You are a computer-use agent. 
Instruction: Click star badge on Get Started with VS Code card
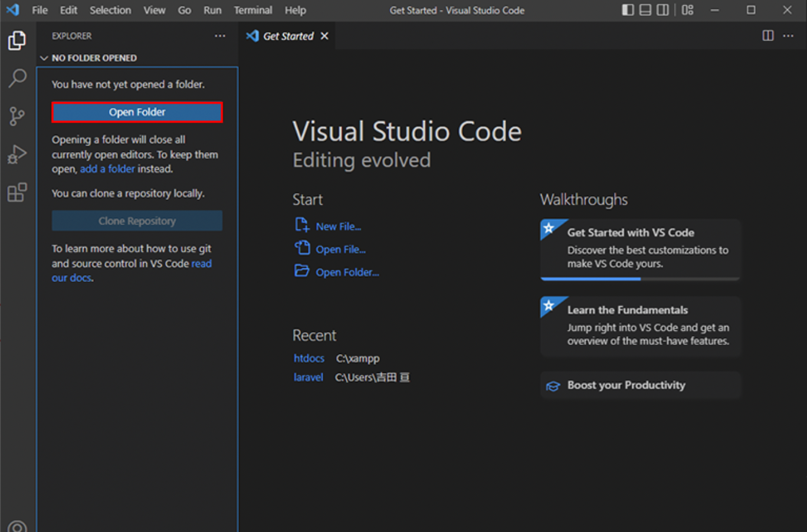[x=549, y=228]
